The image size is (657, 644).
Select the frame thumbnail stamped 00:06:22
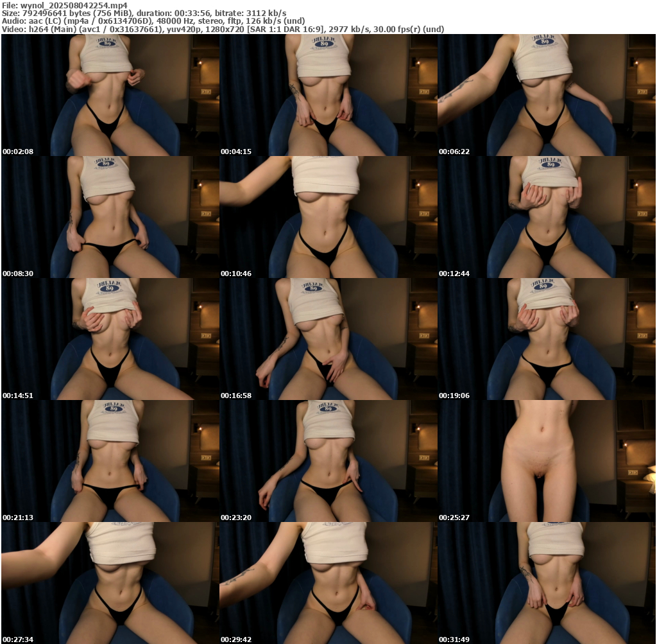[547, 95]
